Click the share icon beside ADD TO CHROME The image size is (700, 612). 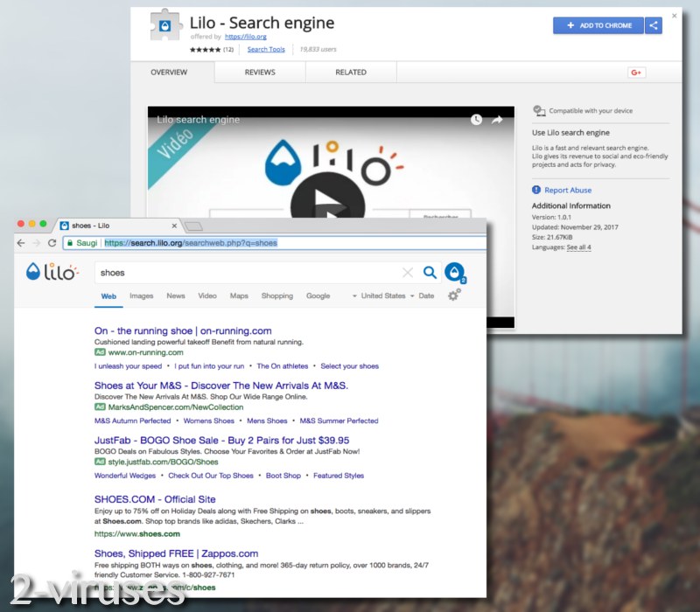click(654, 25)
